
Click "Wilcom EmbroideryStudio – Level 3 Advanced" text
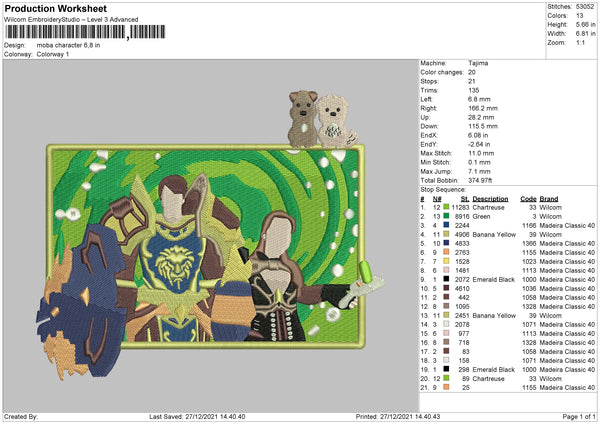click(x=71, y=20)
